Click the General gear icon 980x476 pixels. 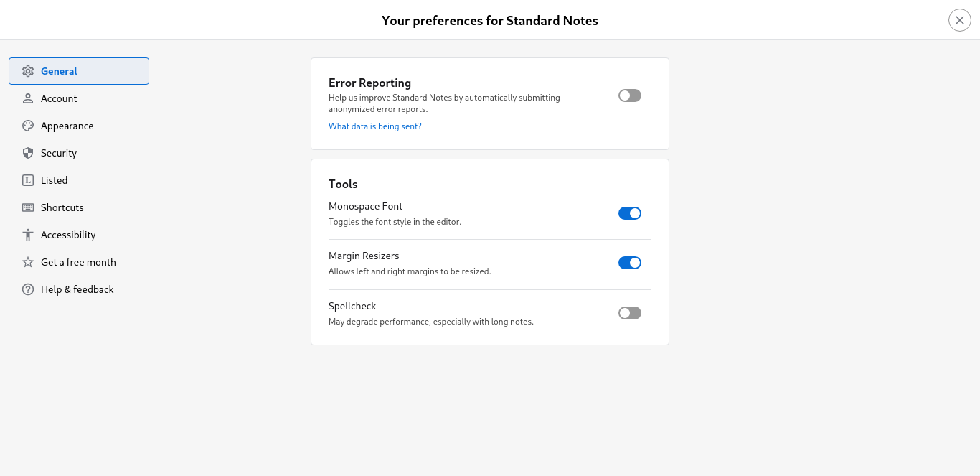click(27, 71)
